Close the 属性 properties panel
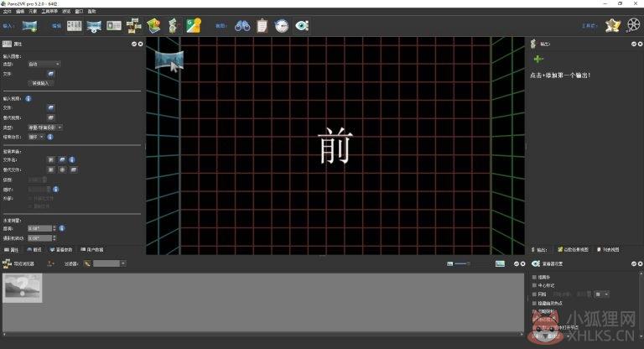 point(141,44)
